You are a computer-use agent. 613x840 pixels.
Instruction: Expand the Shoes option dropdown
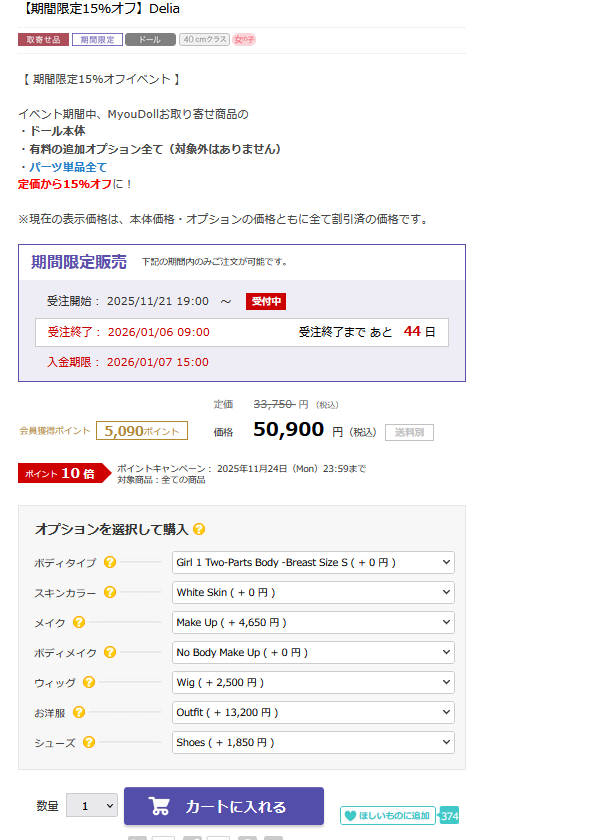coord(313,742)
